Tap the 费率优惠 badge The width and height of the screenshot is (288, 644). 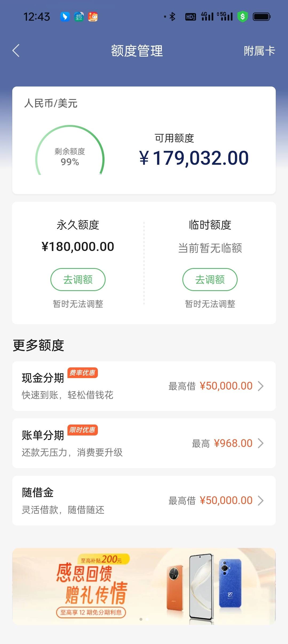(x=82, y=373)
